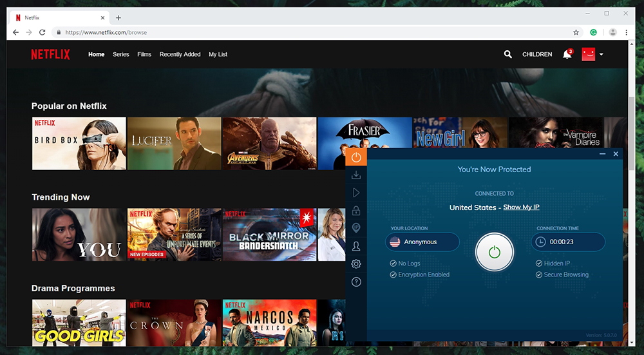Click the No Logs check icon
This screenshot has height=355, width=644.
[393, 264]
